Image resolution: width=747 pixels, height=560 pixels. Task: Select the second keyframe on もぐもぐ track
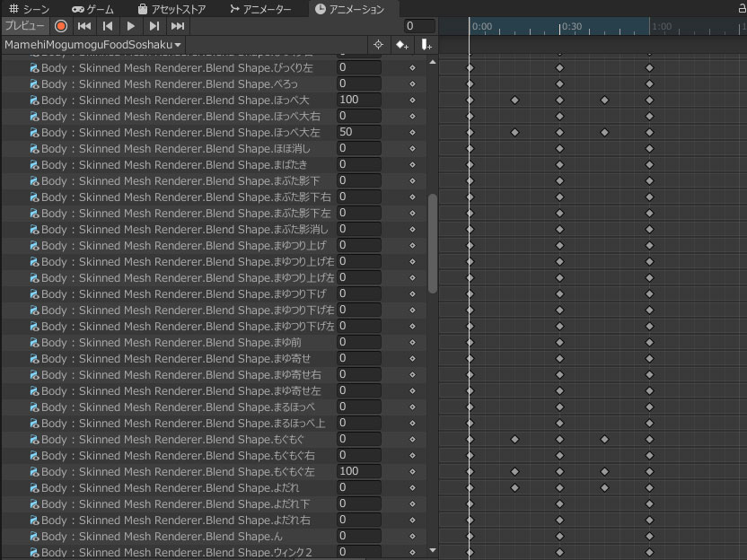[x=514, y=439]
